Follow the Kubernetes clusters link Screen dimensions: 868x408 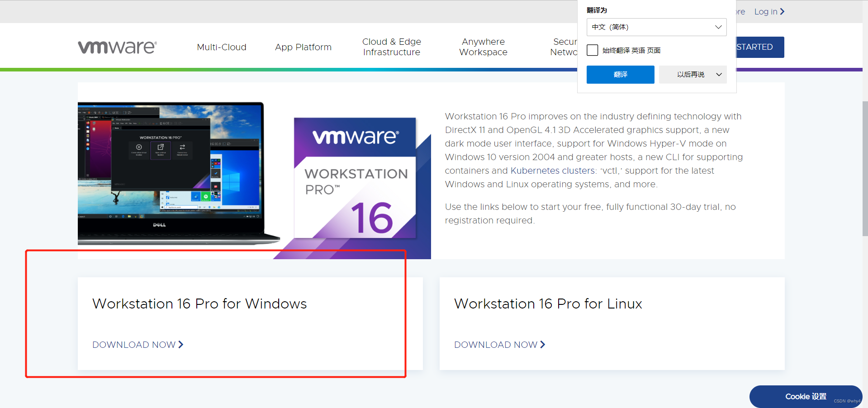[x=552, y=171]
